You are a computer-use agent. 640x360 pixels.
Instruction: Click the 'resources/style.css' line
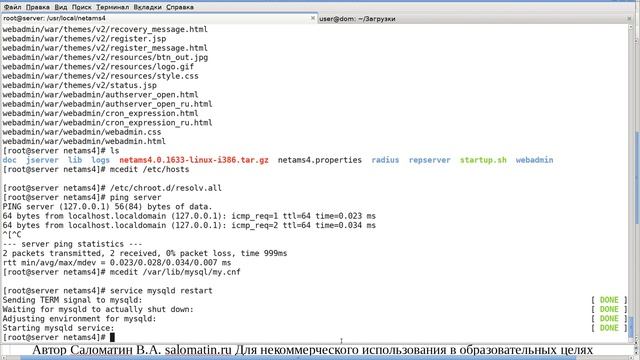100,76
